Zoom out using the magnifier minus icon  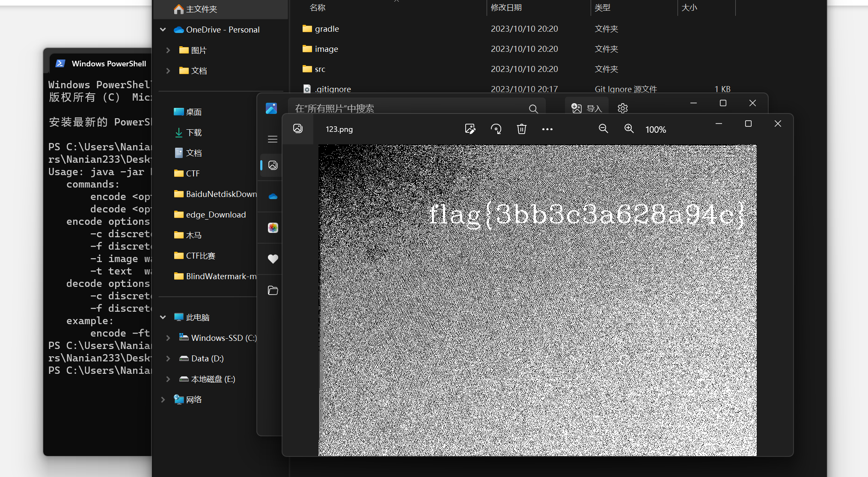603,129
